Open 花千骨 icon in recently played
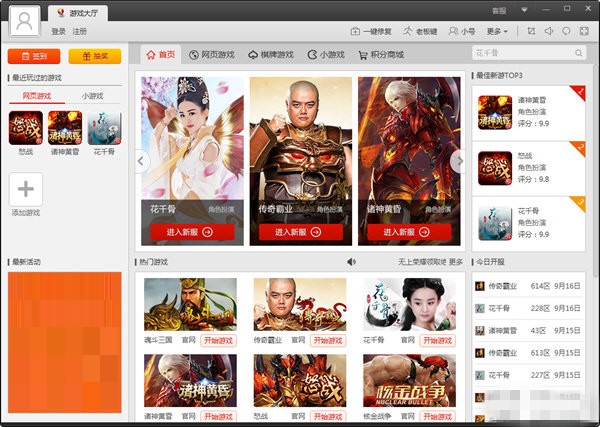The width and height of the screenshot is (600, 427). pyautogui.click(x=104, y=128)
